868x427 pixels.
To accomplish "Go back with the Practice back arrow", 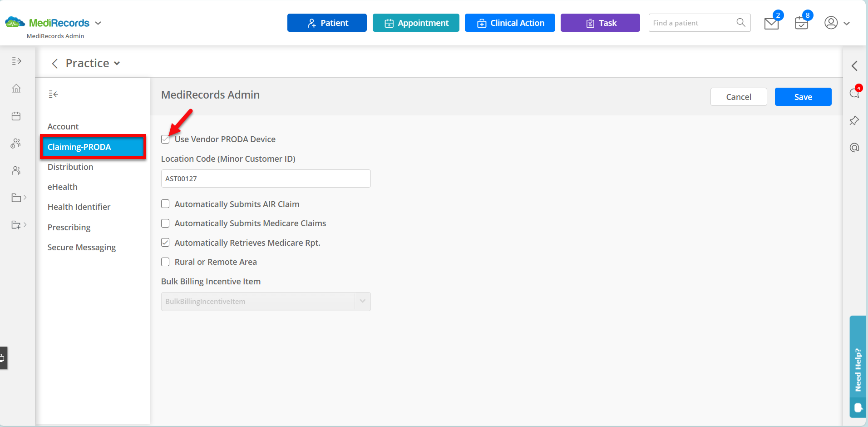I will [55, 64].
